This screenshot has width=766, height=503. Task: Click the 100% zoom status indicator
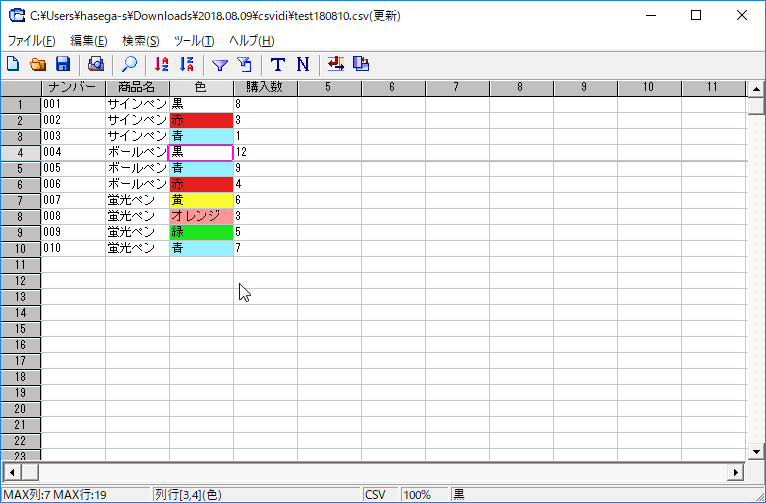tap(425, 495)
